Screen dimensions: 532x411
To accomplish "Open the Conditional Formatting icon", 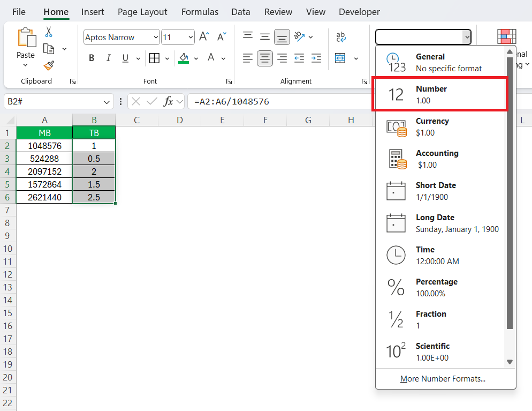I will pyautogui.click(x=506, y=36).
